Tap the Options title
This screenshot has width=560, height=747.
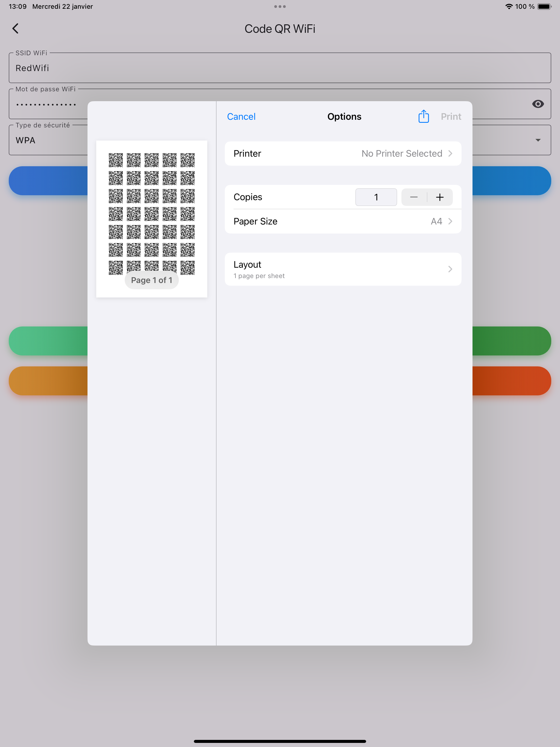[x=344, y=116]
